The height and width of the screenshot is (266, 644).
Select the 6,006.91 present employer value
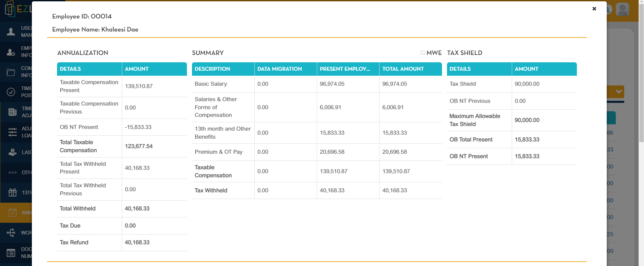(331, 107)
